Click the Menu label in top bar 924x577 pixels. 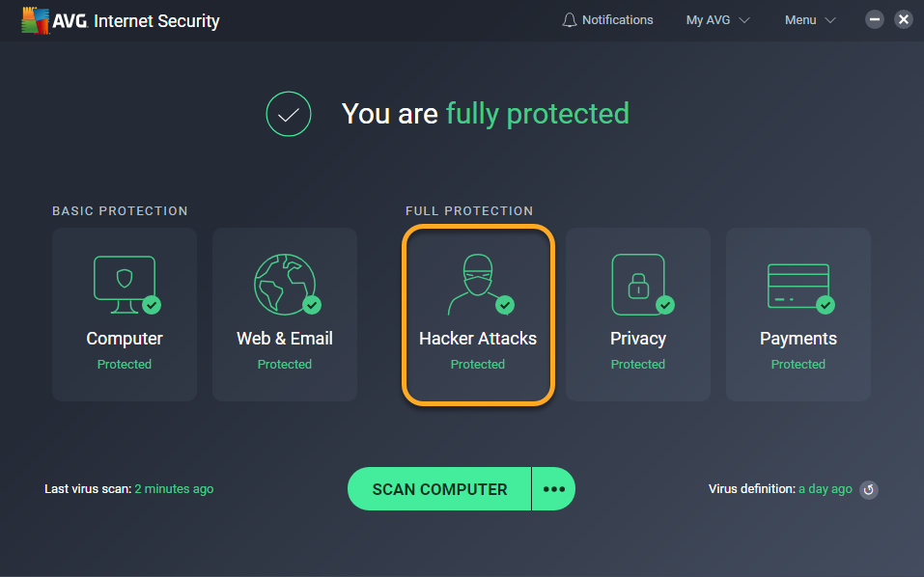(800, 20)
